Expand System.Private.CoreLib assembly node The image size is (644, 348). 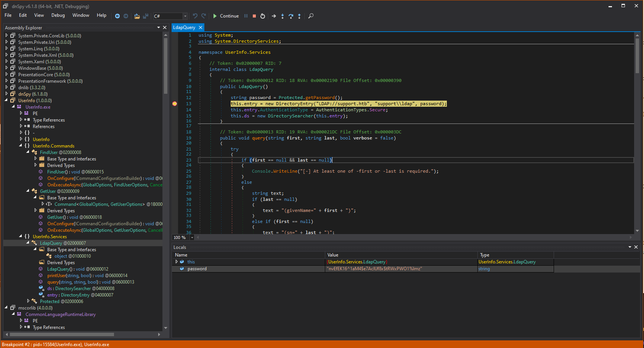click(6, 35)
